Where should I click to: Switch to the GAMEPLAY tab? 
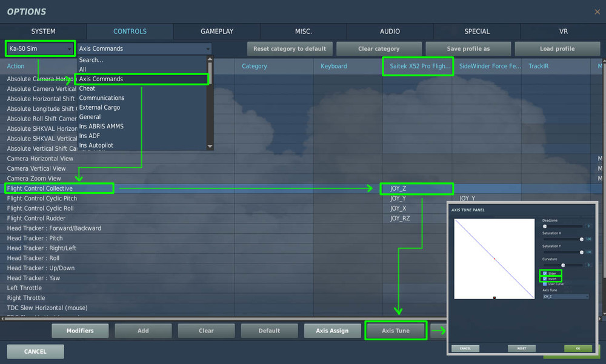(x=217, y=31)
